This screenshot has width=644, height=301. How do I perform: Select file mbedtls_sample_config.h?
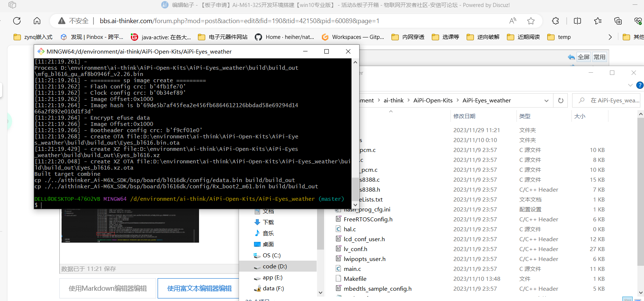coord(378,289)
